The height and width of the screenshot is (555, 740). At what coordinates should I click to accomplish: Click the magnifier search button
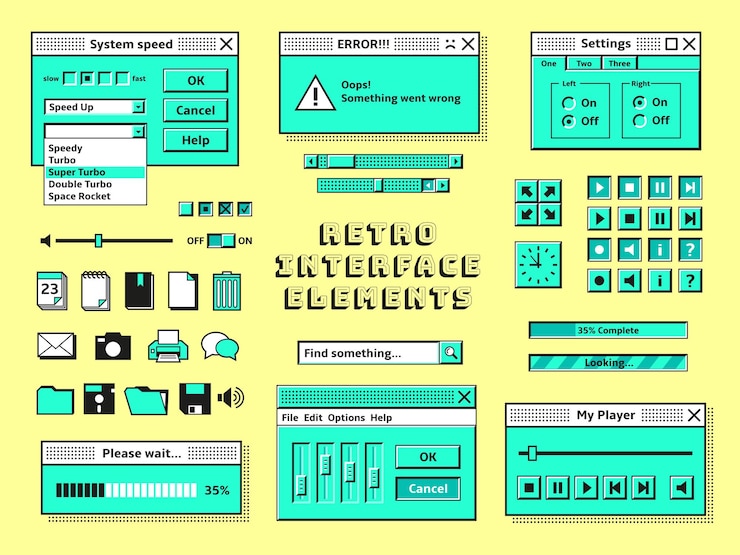click(x=451, y=353)
